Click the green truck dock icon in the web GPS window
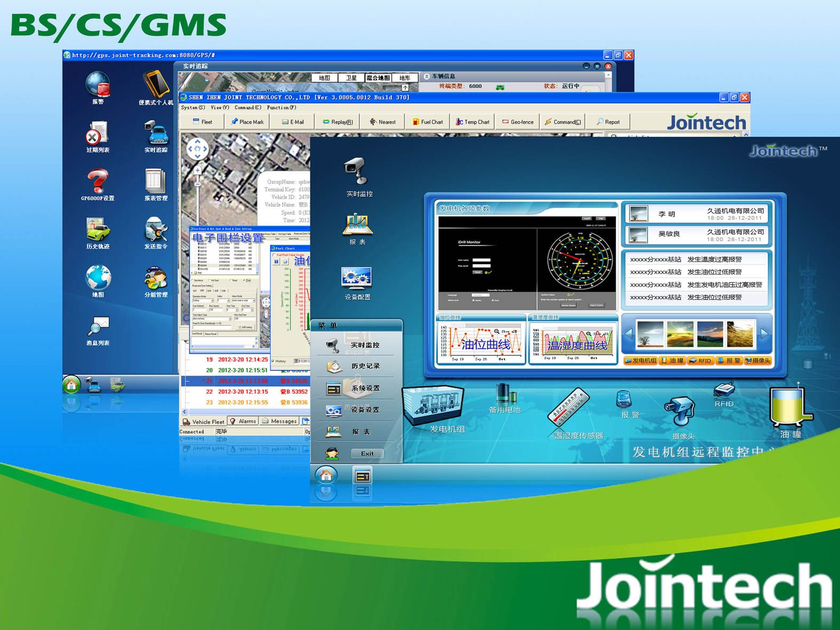The image size is (840, 630). (x=117, y=384)
